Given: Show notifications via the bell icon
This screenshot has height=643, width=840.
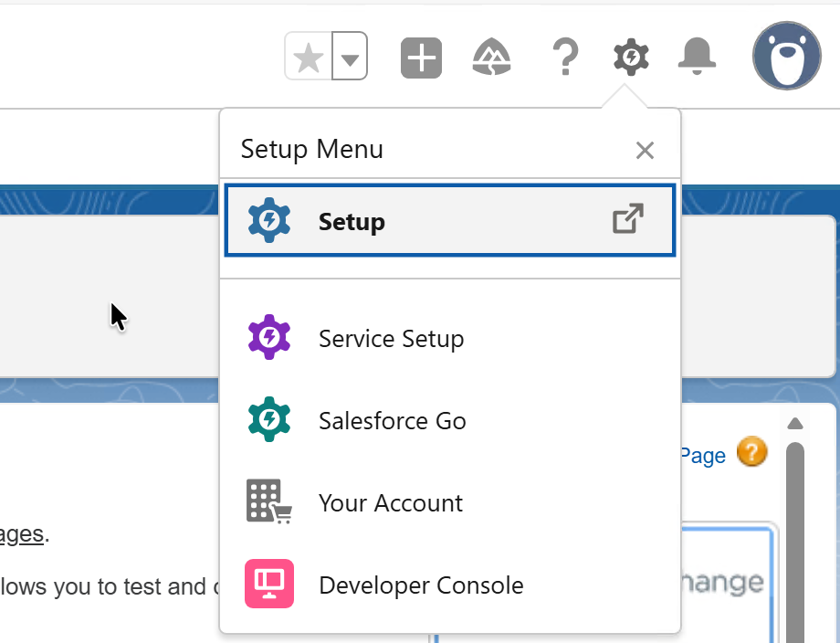Looking at the screenshot, I should 698,58.
